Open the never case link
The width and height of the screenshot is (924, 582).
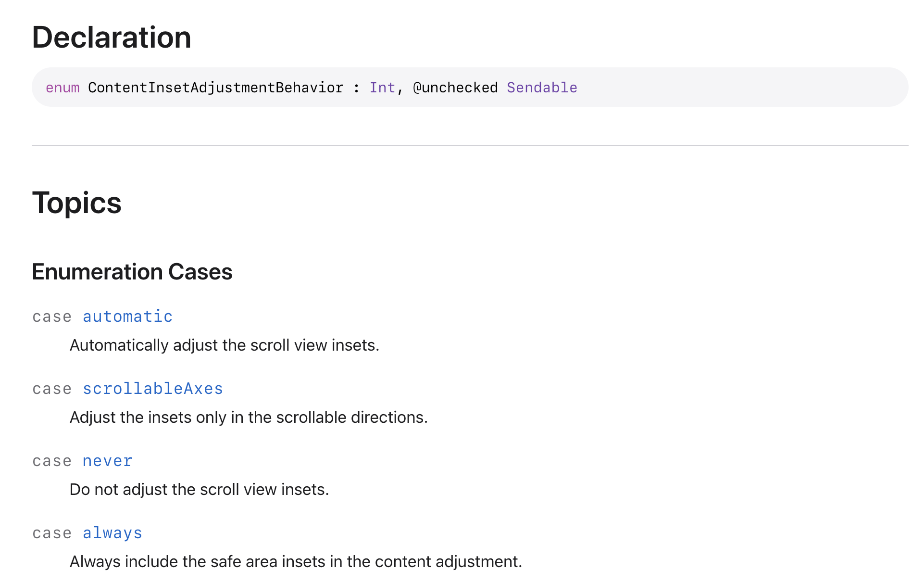[x=107, y=461]
